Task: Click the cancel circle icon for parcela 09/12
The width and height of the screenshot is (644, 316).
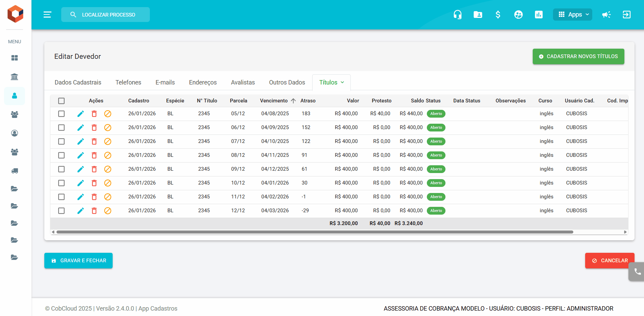Action: (108, 169)
